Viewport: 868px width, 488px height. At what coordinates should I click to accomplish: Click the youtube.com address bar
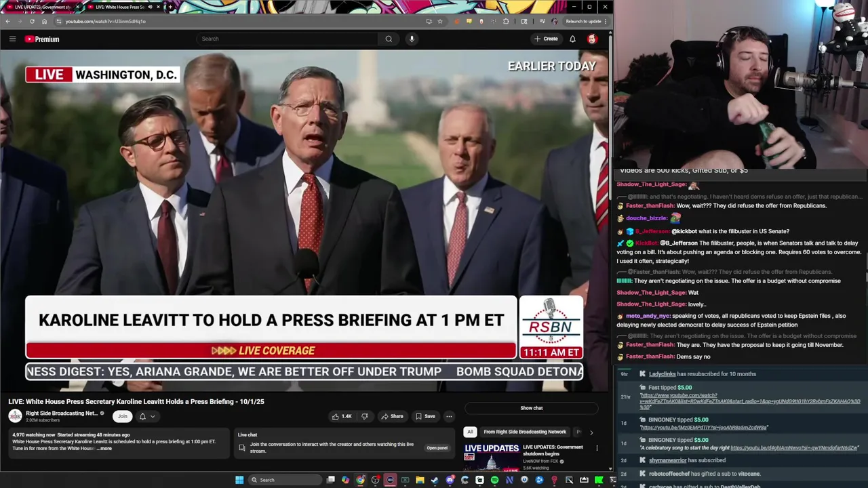point(237,21)
